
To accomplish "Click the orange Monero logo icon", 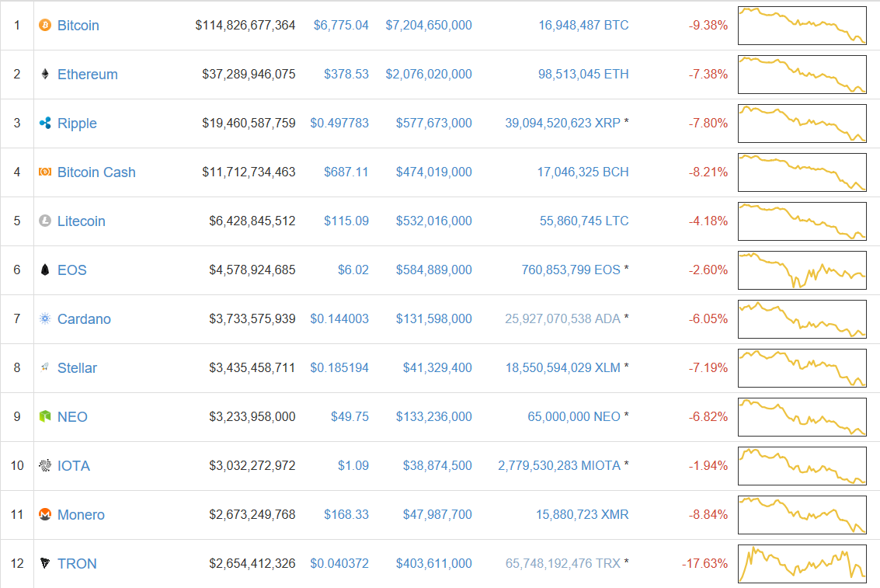I will coord(45,515).
